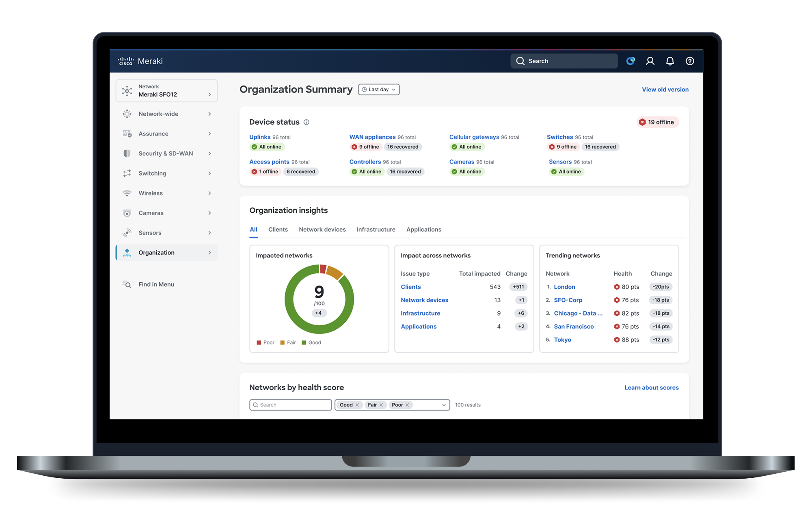812x520 pixels.
Task: Click the help question mark icon
Action: click(x=690, y=61)
